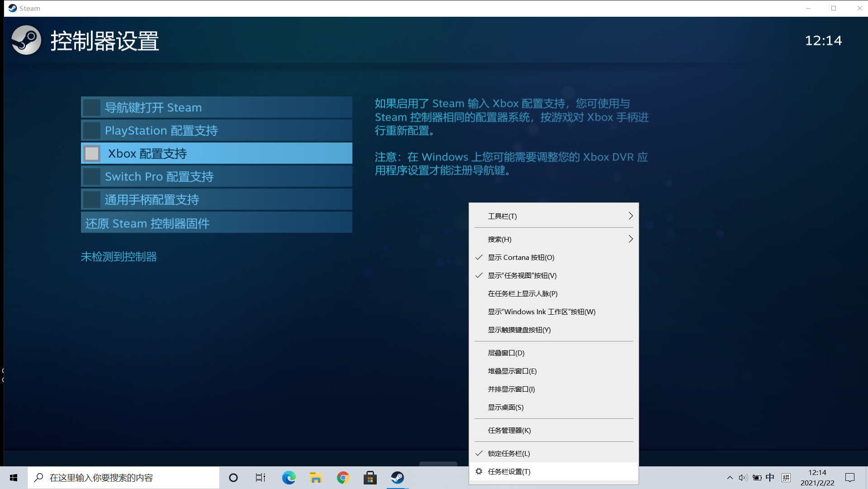Open Google Chrome taskbar icon
The height and width of the screenshot is (489, 868).
coord(343,478)
